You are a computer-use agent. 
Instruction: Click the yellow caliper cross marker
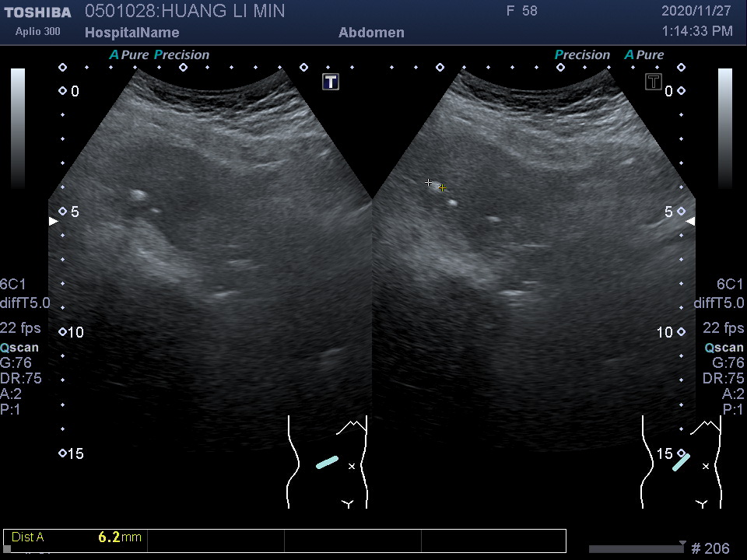(442, 188)
